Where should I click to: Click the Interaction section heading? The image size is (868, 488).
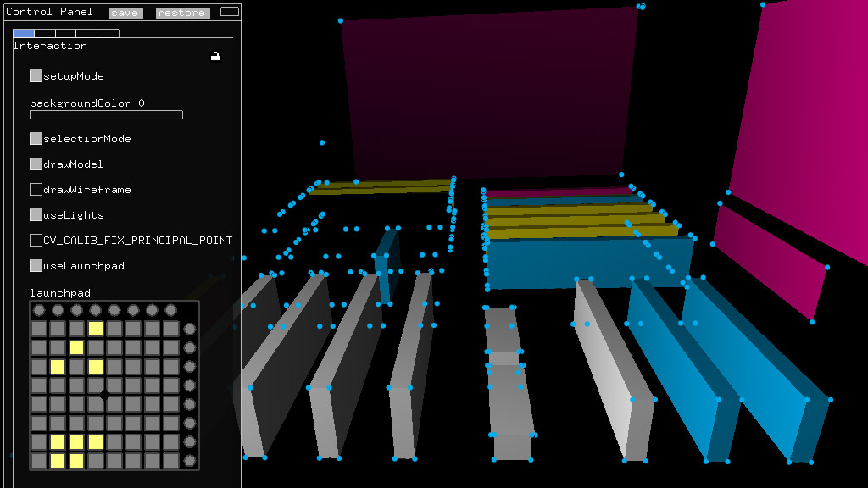[50, 46]
